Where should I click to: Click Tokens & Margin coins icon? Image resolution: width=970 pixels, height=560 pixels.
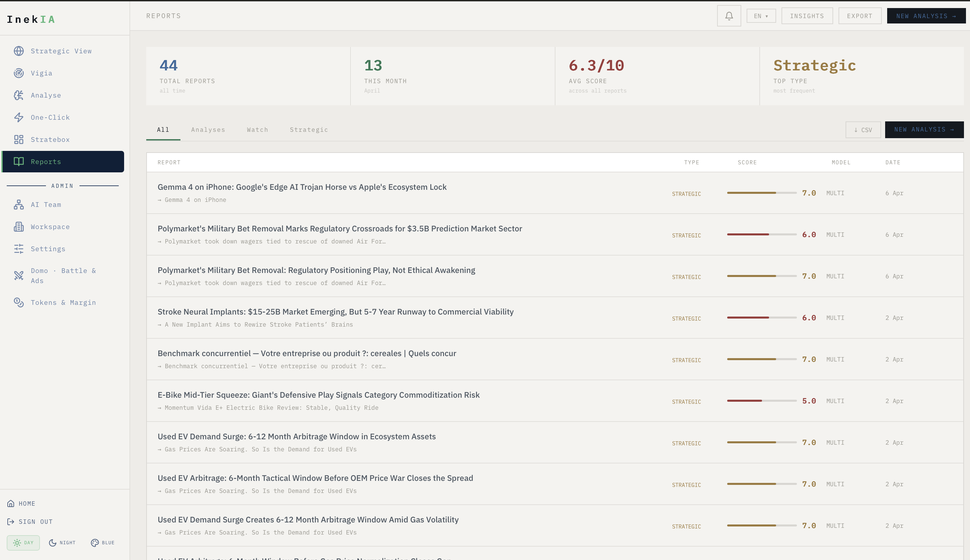tap(18, 302)
